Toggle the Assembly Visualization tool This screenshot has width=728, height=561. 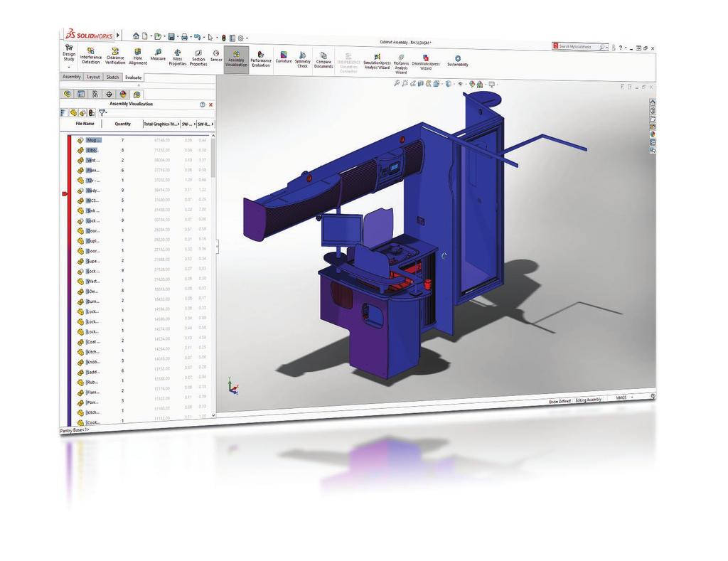tap(236, 59)
